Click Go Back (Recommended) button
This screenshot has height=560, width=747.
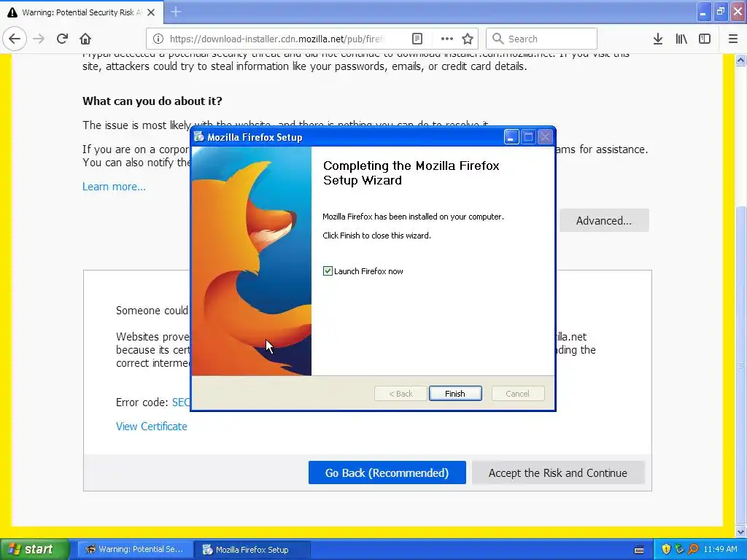tap(387, 472)
